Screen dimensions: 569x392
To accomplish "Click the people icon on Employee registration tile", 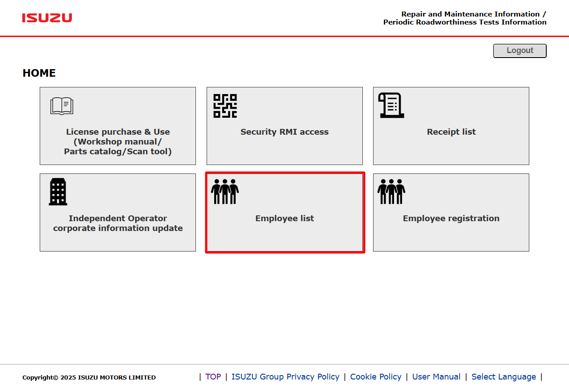I will [x=391, y=192].
